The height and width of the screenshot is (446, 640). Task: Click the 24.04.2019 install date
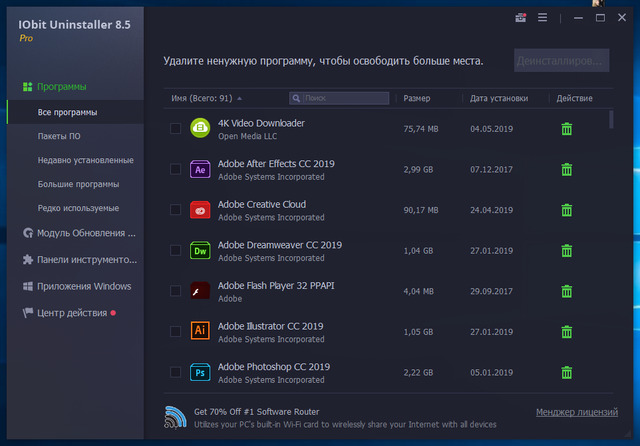pos(491,210)
